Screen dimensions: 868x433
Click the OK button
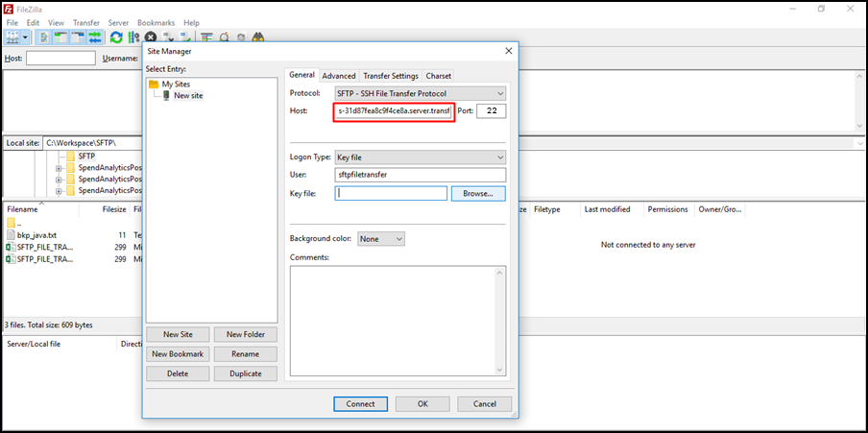tap(422, 403)
